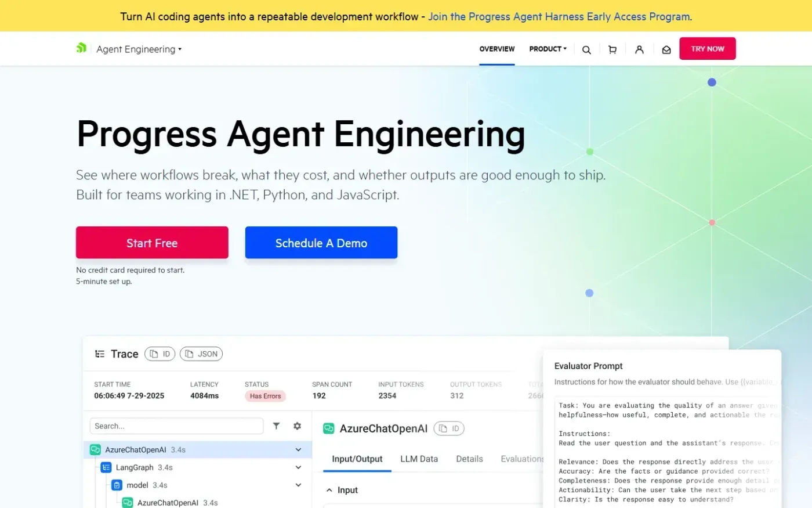Click the filter funnel icon in Trace
The image size is (812, 508).
click(277, 426)
